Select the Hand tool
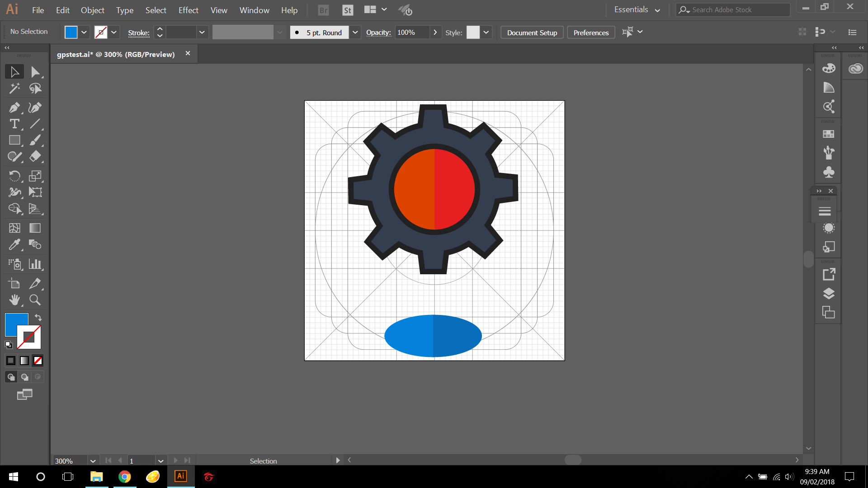Image resolution: width=868 pixels, height=488 pixels. pos(14,300)
